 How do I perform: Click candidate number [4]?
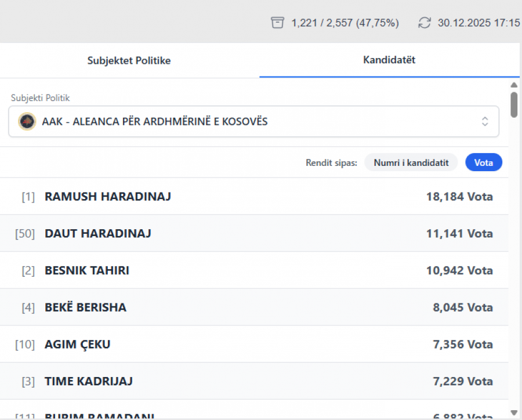pyautogui.click(x=28, y=307)
